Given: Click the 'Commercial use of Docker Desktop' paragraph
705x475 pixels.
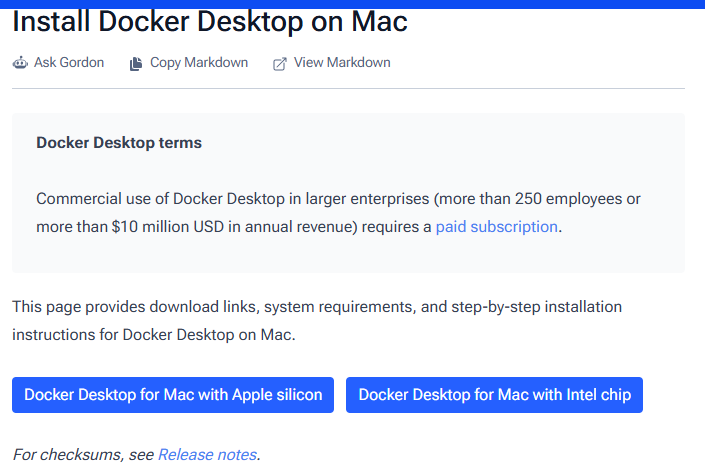Looking at the screenshot, I should coord(339,213).
